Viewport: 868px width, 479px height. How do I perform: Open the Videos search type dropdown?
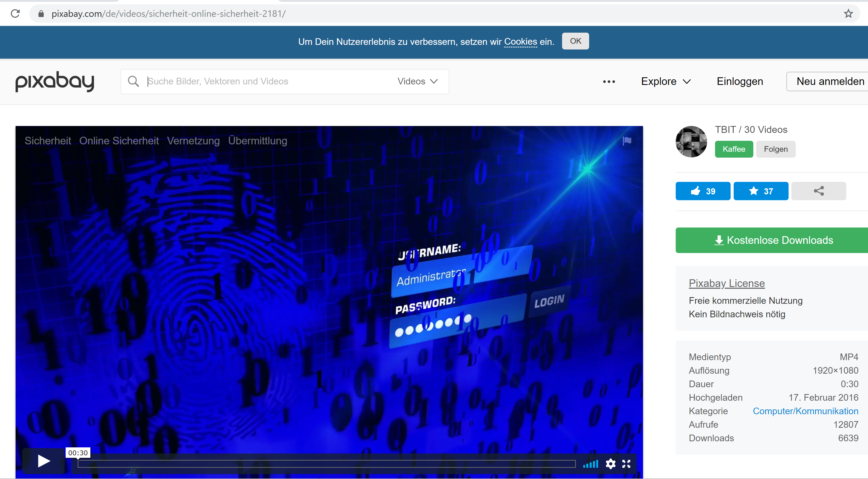click(x=418, y=81)
